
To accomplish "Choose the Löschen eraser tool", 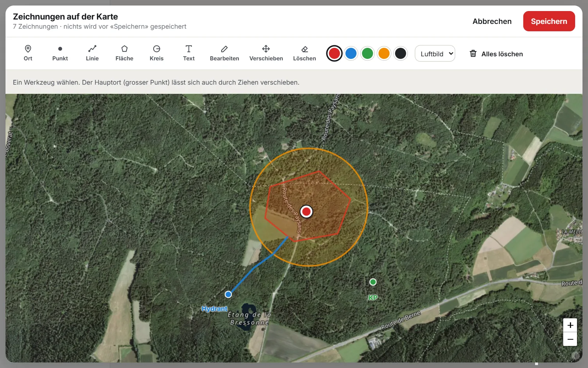I will click(305, 53).
